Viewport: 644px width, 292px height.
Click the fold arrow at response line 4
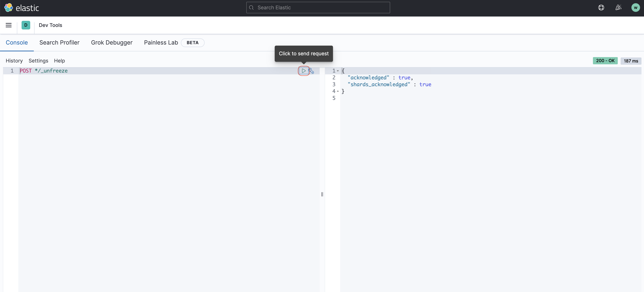(338, 91)
